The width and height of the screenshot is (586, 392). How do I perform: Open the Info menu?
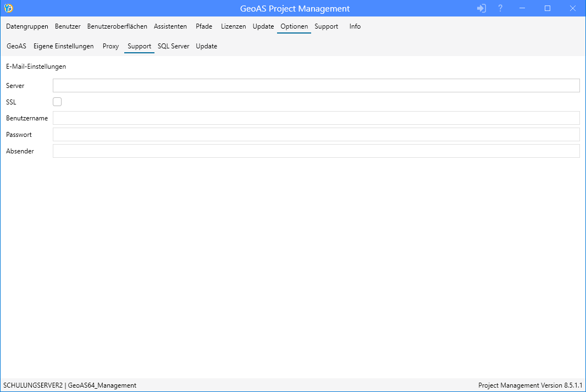point(355,26)
